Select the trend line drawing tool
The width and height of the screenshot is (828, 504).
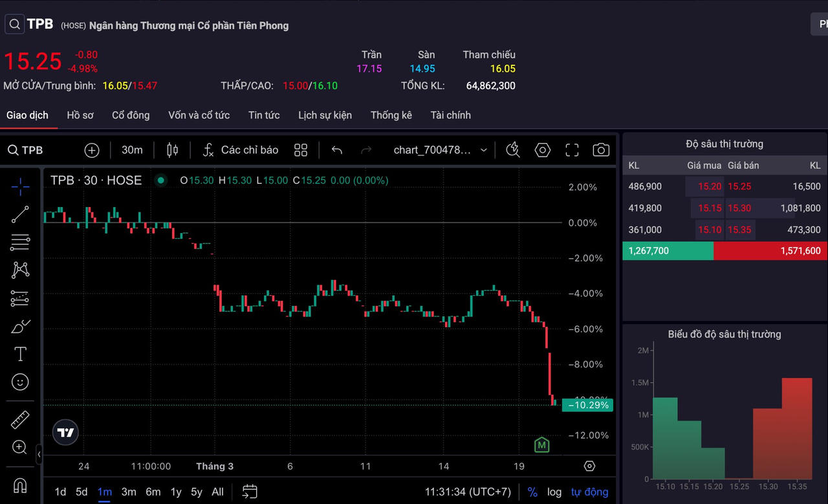(20, 215)
